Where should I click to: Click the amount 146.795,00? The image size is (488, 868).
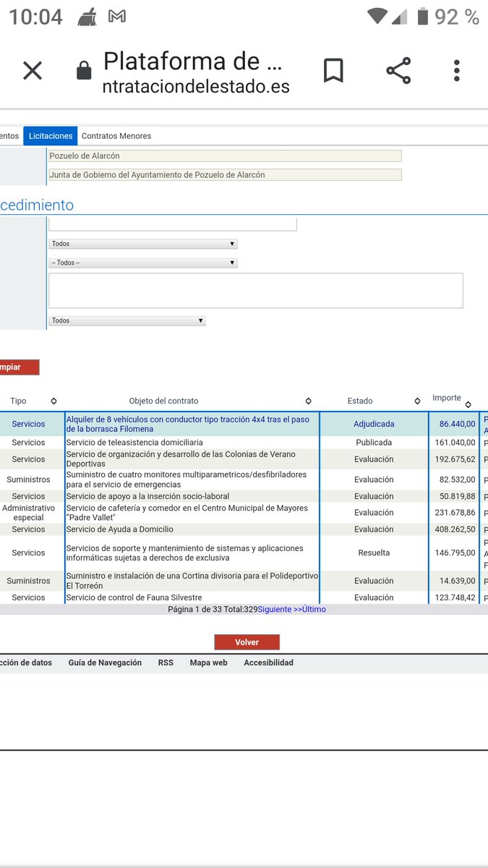(x=455, y=553)
